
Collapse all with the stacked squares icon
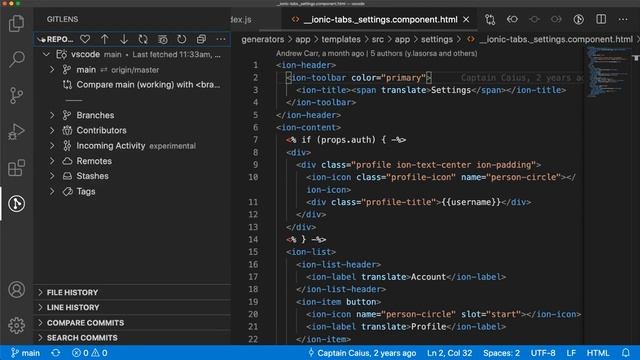pyautogui.click(x=201, y=39)
